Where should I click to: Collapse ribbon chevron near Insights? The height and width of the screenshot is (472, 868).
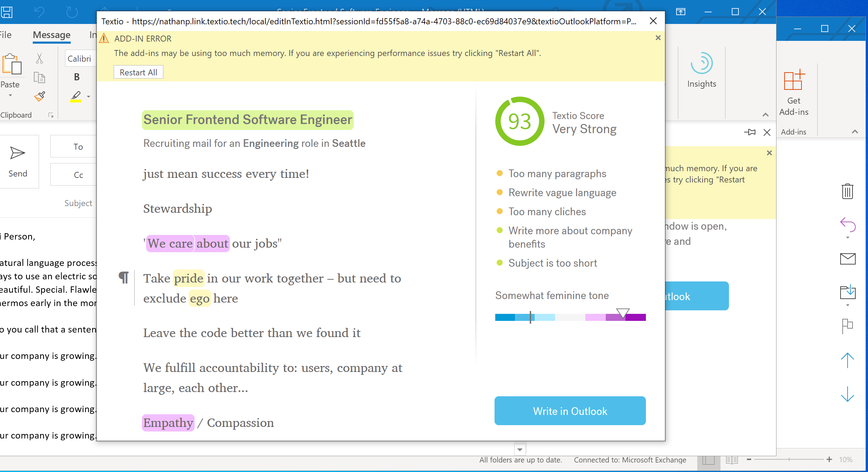(x=765, y=115)
